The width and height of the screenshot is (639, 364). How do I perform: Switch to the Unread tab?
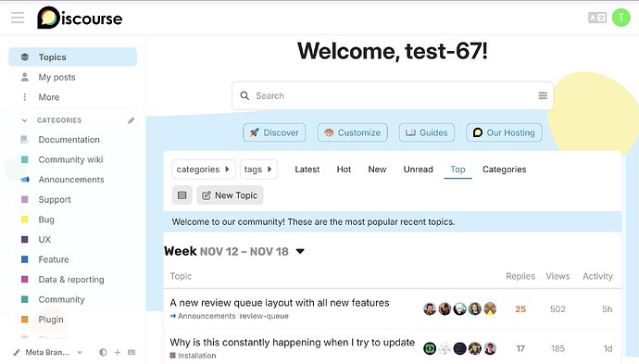coord(418,169)
